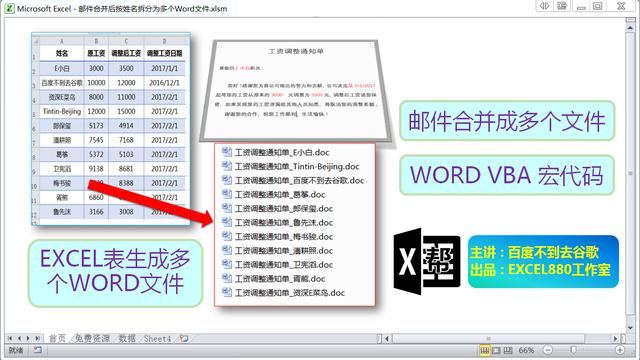Click the Tintin-Beijing name cell
This screenshot has width=640, height=360.
(62, 111)
